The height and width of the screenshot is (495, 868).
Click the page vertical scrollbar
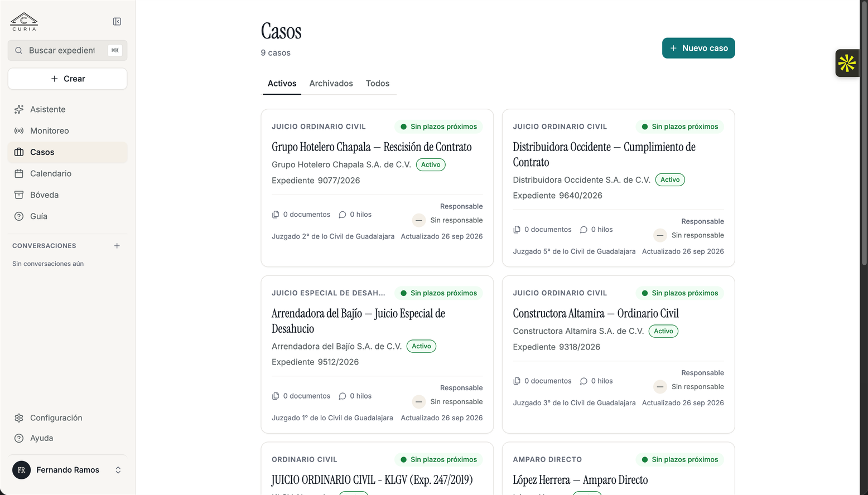(864, 134)
